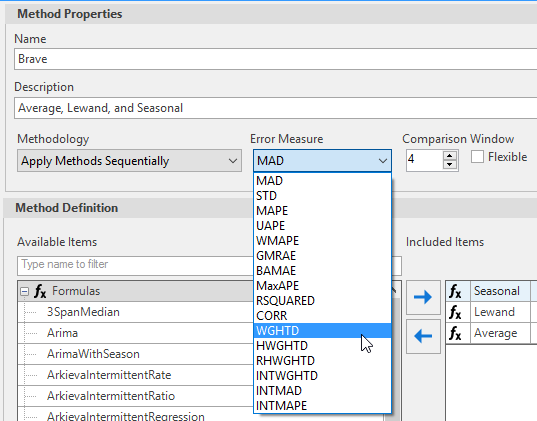537x421 pixels.
Task: Select BAMAE option
Action: [322, 271]
